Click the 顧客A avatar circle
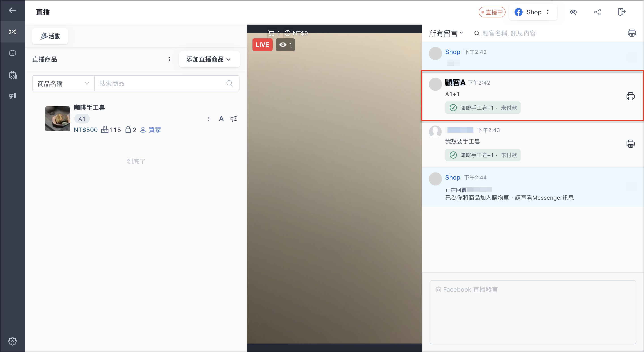Viewport: 644px width, 352px height. click(435, 84)
